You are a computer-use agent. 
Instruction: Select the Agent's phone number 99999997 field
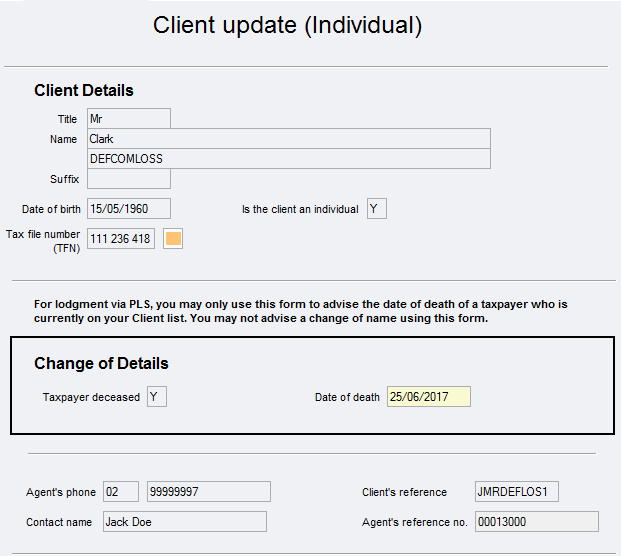(208, 492)
